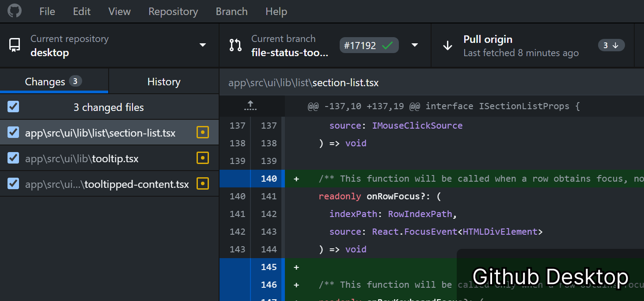Screen dimensions: 644x301
Task: Click the section-list.tsx path in diff header
Action: click(x=303, y=83)
